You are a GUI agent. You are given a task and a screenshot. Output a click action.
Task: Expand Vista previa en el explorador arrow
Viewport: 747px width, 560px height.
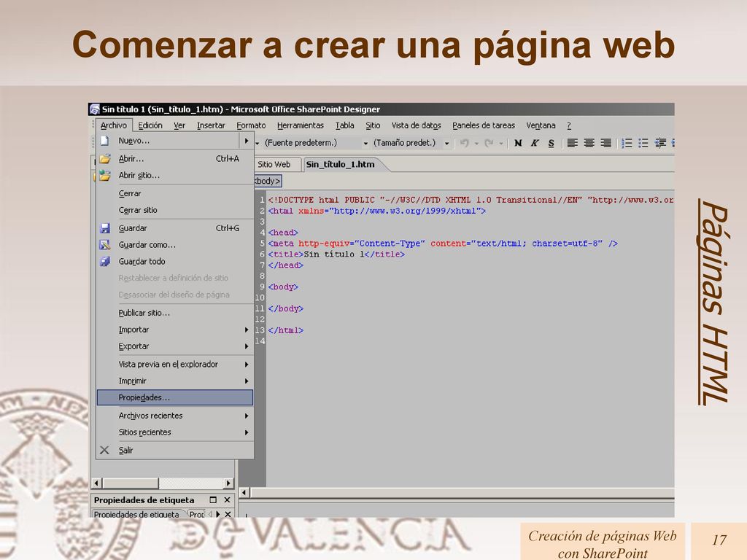coord(247,365)
